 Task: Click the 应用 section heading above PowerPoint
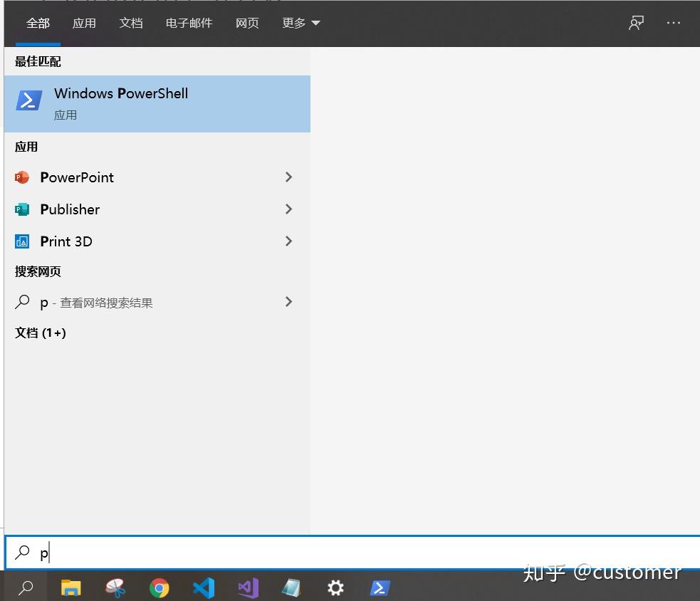click(x=26, y=147)
